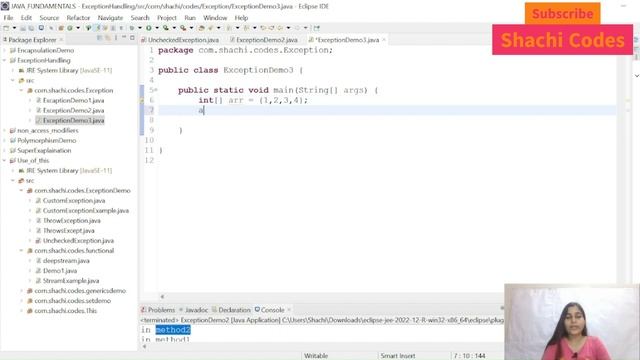The height and width of the screenshot is (360, 640).
Task: Collapse com.shachi.codes.Exception package
Action: tap(21, 90)
